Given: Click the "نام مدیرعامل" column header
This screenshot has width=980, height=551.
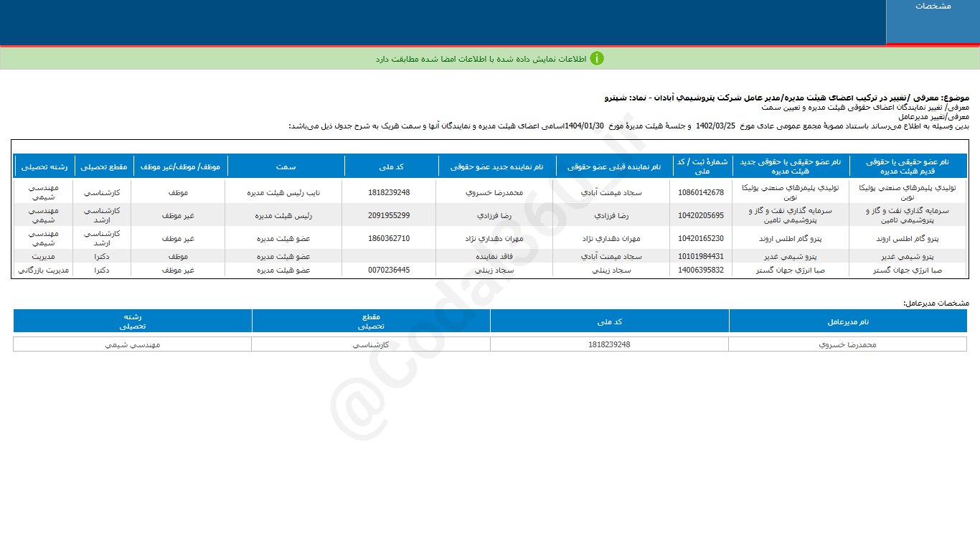Looking at the screenshot, I should [848, 321].
